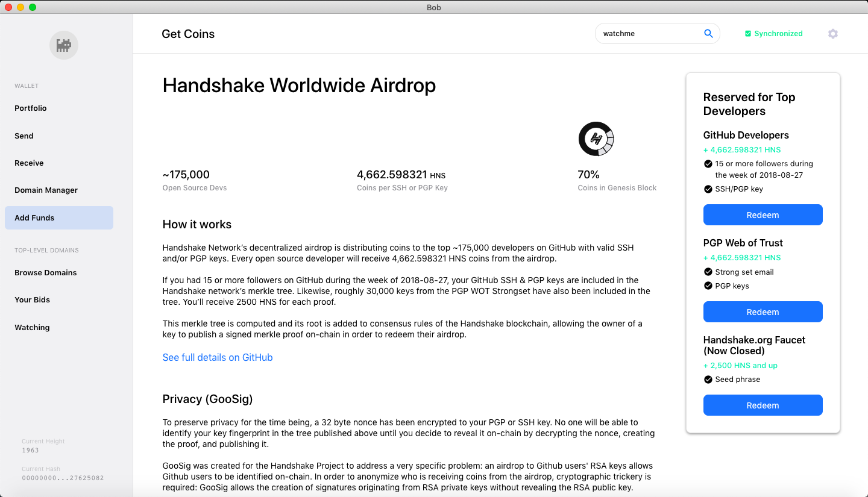The width and height of the screenshot is (868, 497).
Task: Open Domain Manager
Action: (46, 190)
